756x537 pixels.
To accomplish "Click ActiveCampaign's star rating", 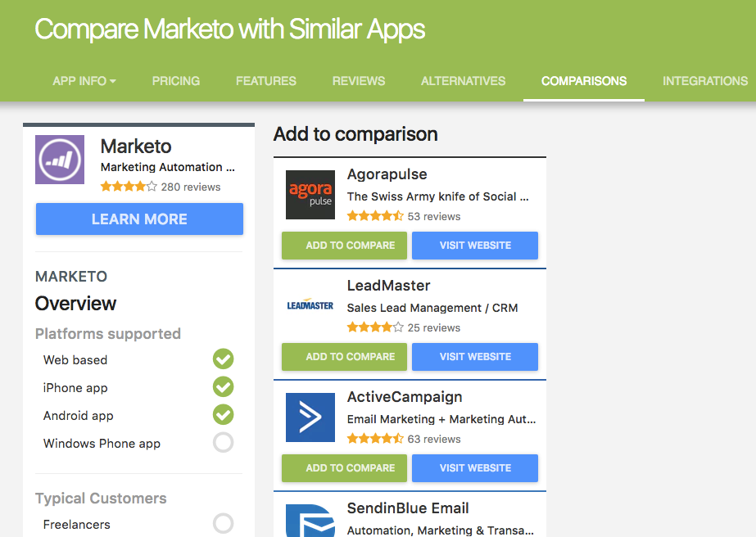I will click(375, 439).
